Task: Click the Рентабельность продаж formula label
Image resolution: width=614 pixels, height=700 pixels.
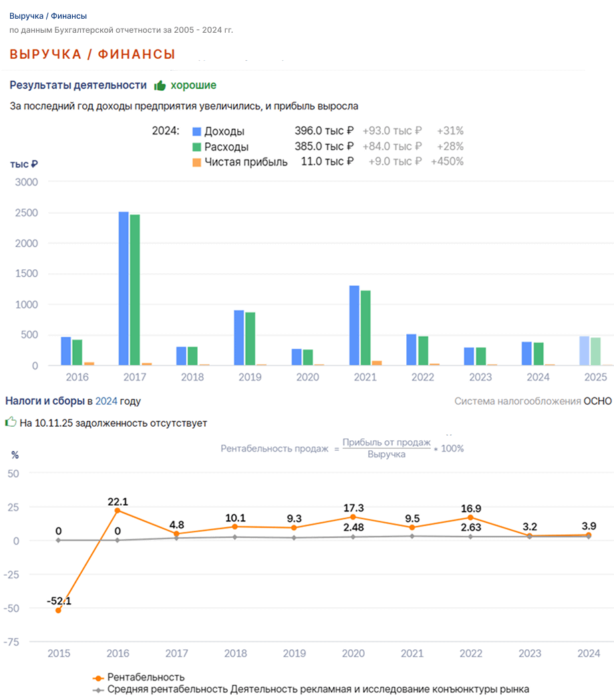Action: (275, 449)
